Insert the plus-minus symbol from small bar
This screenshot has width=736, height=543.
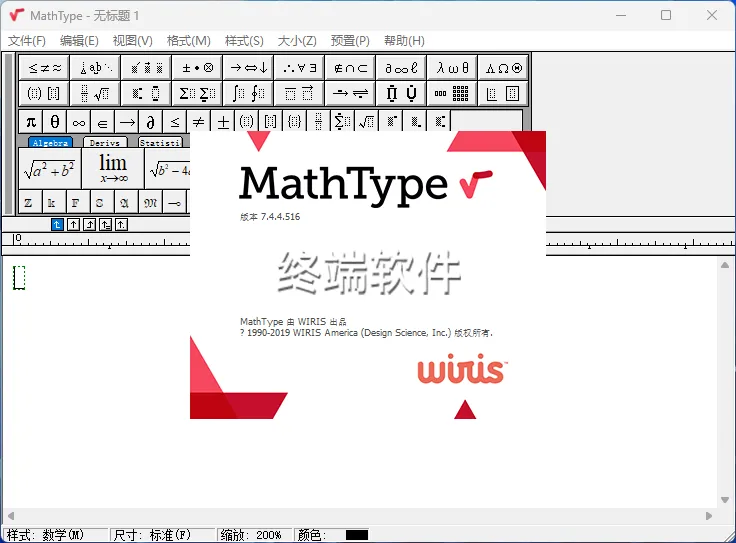click(223, 122)
